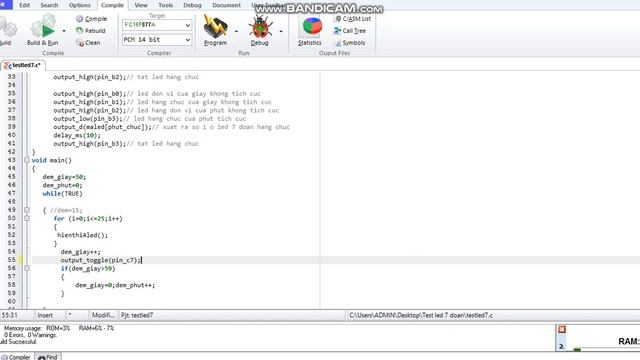Screen dimensions: 640x360
Task: Select the testled7.c file tab
Action: (x=23, y=65)
